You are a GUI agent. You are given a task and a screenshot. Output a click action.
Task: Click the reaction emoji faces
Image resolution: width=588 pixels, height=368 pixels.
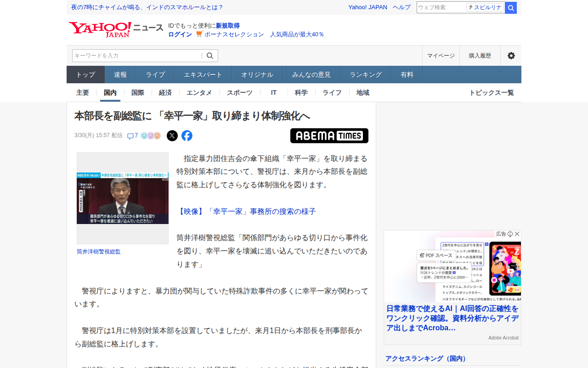point(151,136)
